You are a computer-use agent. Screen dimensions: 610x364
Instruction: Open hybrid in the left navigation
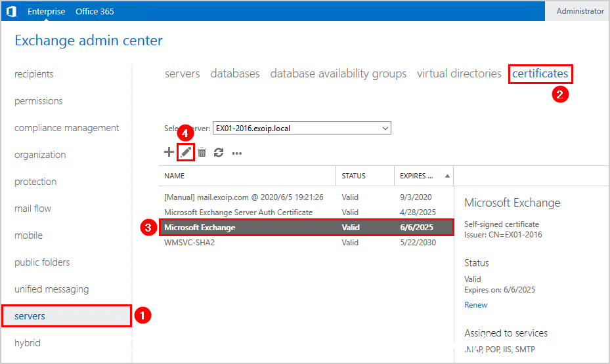27,343
